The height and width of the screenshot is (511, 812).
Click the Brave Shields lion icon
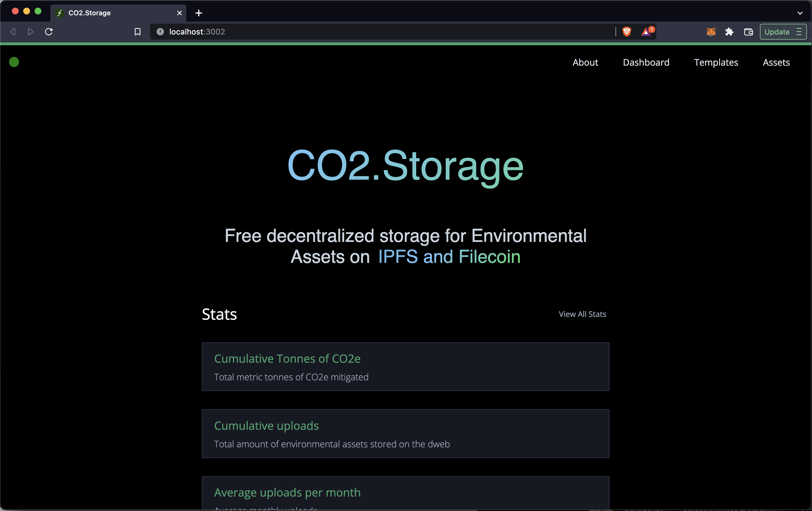[627, 32]
